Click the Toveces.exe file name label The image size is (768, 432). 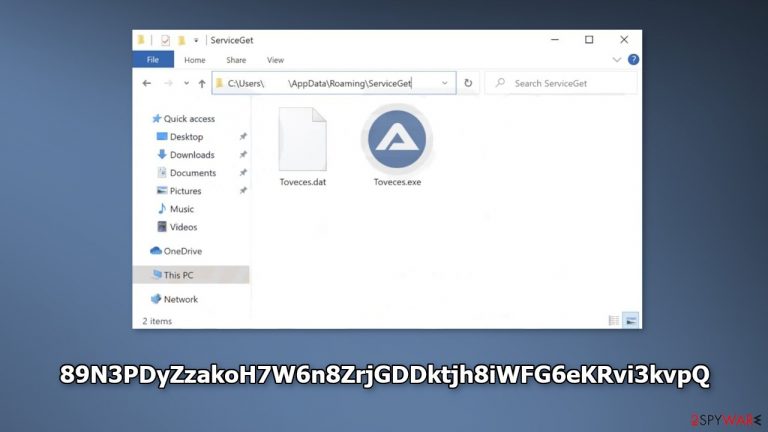[x=397, y=182]
